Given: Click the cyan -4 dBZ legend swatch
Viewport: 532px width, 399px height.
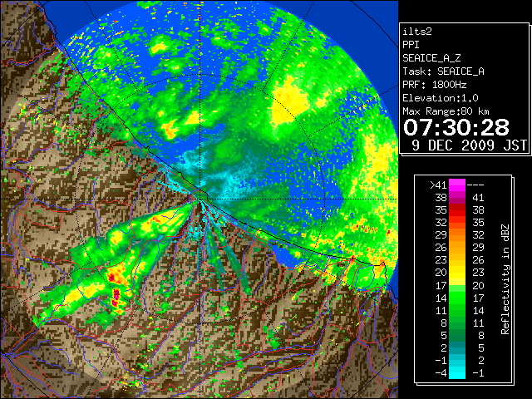Looking at the screenshot, I should pyautogui.click(x=457, y=373).
